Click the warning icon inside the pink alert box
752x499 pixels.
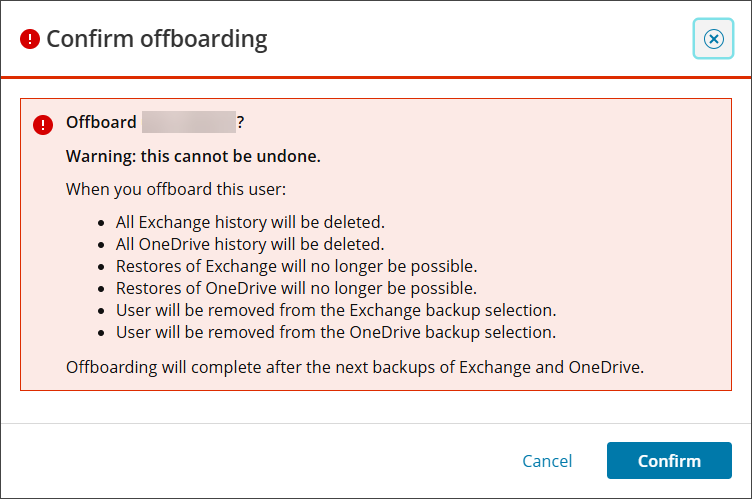point(43,124)
